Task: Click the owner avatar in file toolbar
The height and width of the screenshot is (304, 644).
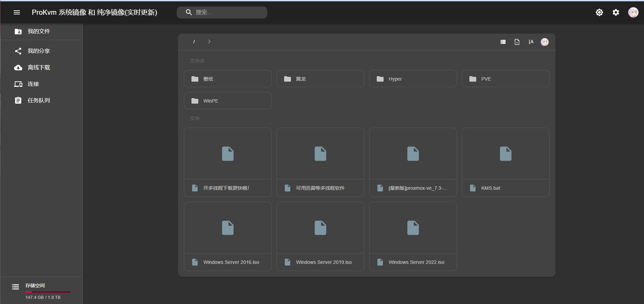Action: [x=545, y=42]
